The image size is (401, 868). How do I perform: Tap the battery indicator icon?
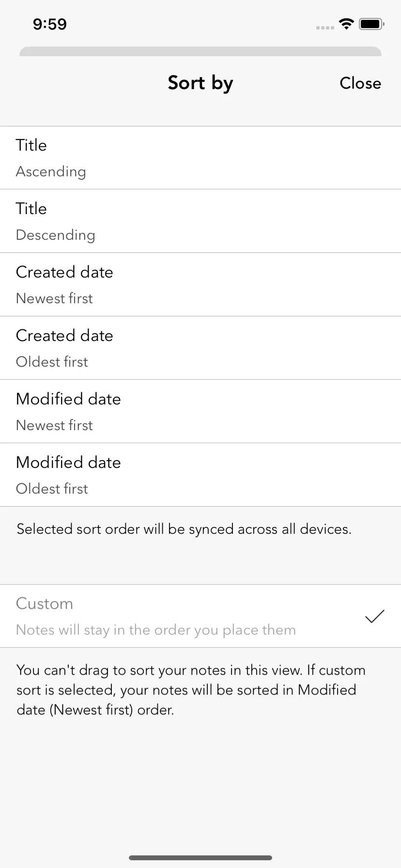[x=371, y=24]
